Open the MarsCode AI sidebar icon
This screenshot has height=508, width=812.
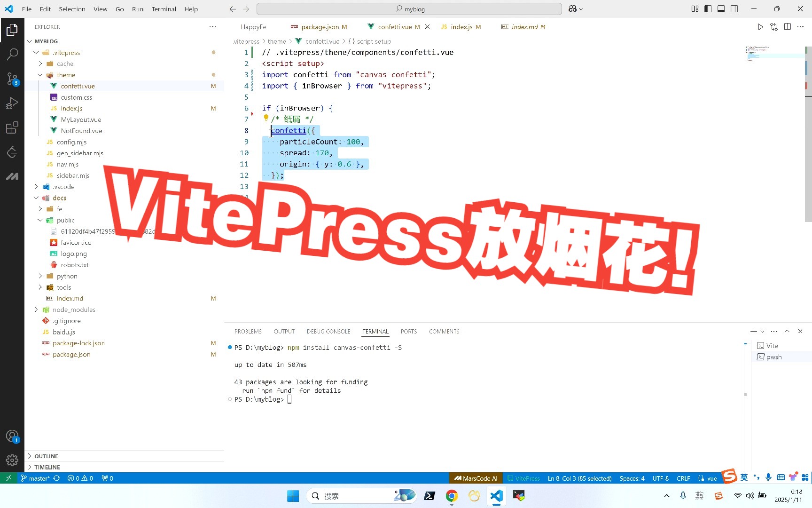click(12, 176)
